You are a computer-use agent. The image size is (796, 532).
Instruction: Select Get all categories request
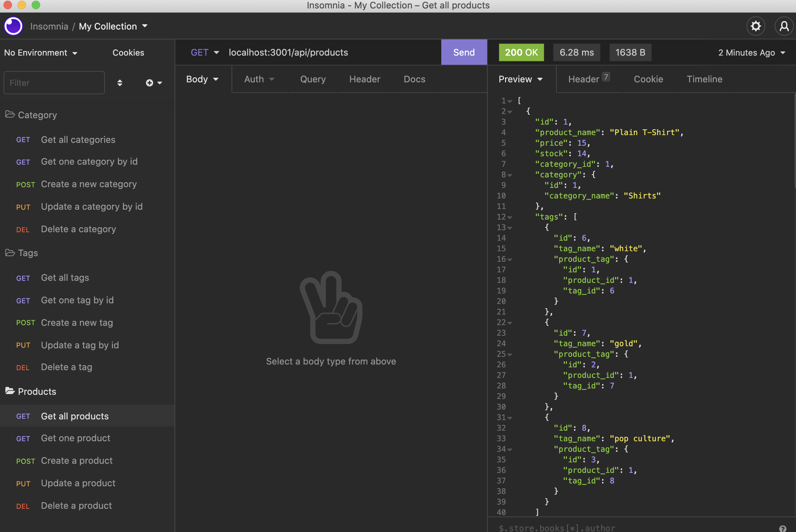click(87, 140)
